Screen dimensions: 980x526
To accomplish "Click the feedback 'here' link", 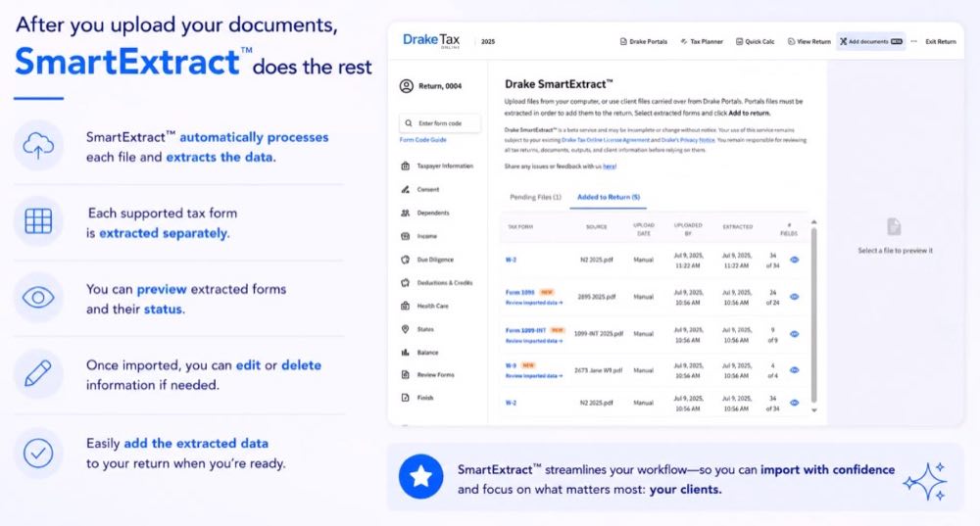I will pos(610,167).
